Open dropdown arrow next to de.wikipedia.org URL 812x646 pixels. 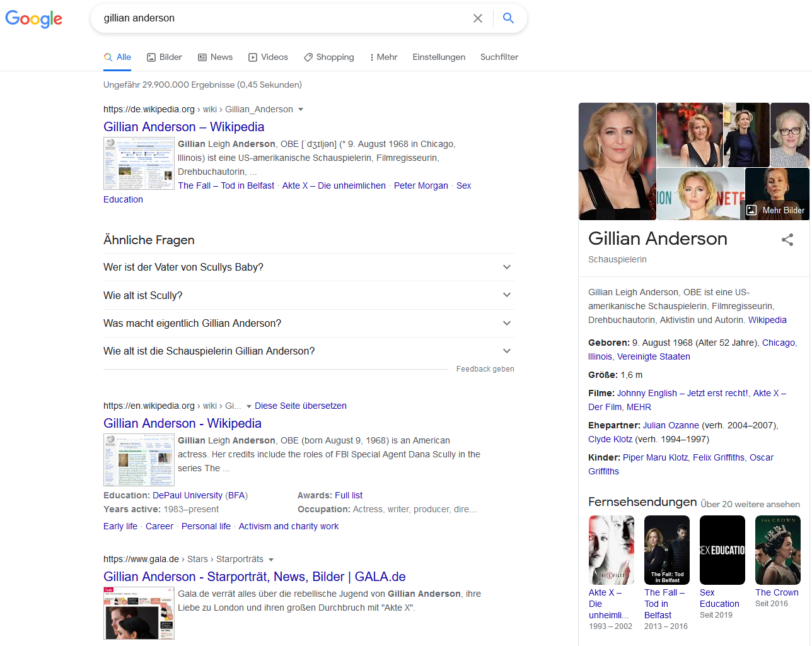point(301,110)
